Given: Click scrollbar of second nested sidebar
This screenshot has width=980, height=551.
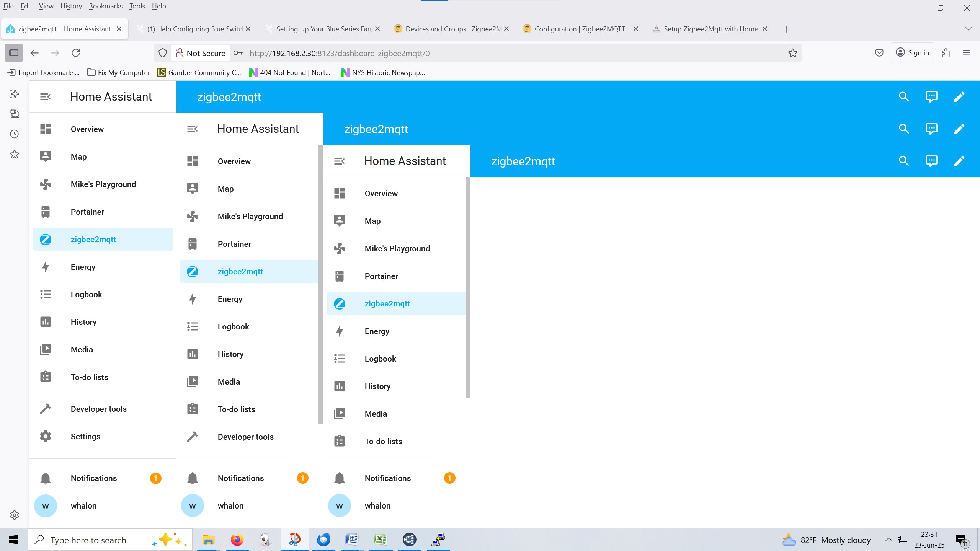Looking at the screenshot, I should tap(321, 284).
